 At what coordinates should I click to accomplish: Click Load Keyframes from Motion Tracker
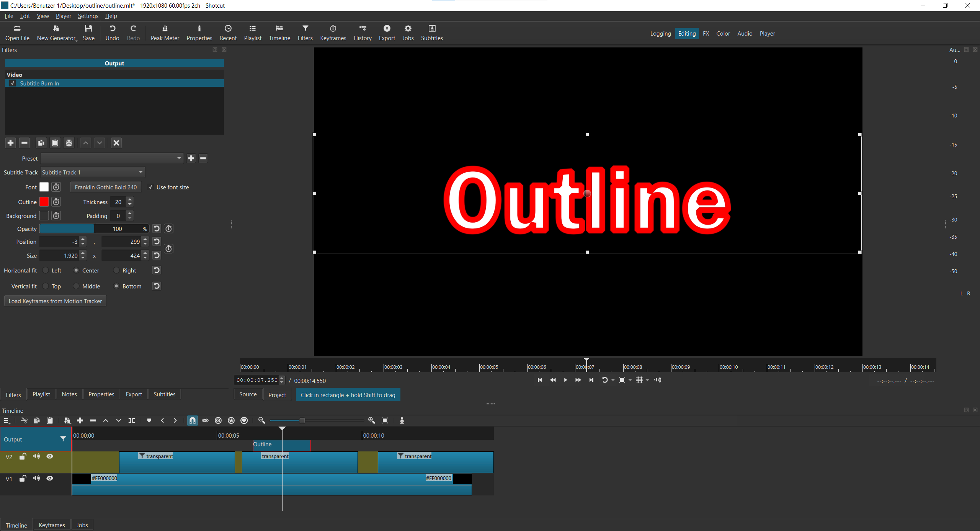pyautogui.click(x=55, y=301)
